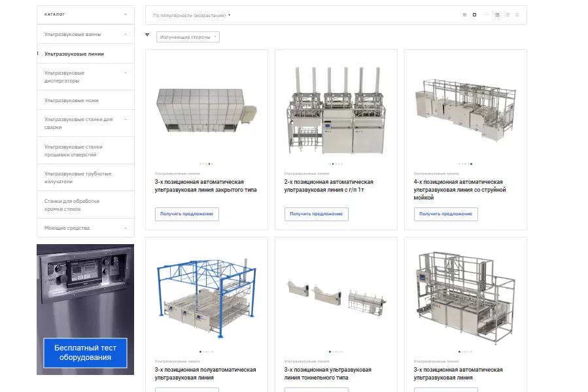Click the 4-х позиционная jet-wash line image
The height and width of the screenshot is (392, 588).
[466, 111]
